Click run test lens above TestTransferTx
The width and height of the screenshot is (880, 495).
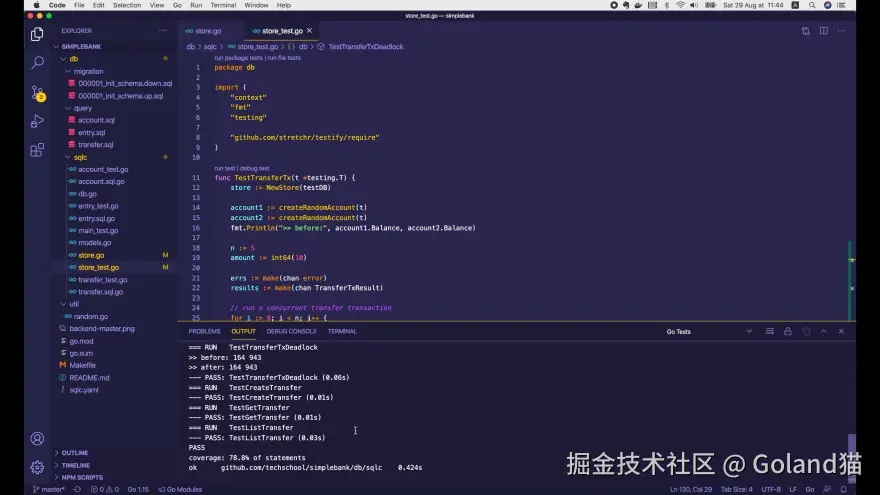[224, 168]
